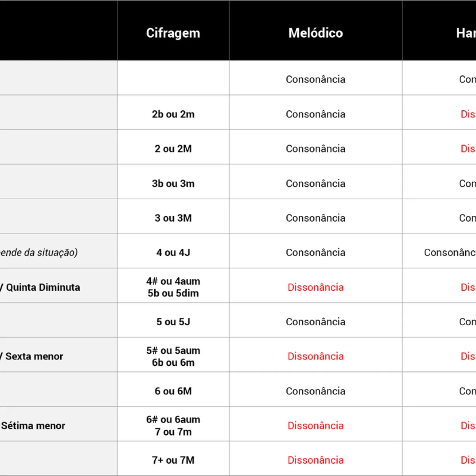Select the 4 ou 4J cell
Image resolution: width=476 pixels, height=476 pixels.
[173, 253]
